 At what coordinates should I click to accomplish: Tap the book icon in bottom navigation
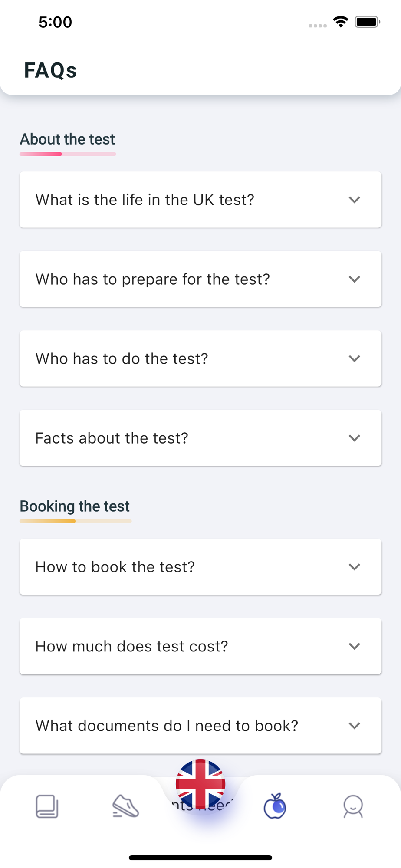(47, 806)
